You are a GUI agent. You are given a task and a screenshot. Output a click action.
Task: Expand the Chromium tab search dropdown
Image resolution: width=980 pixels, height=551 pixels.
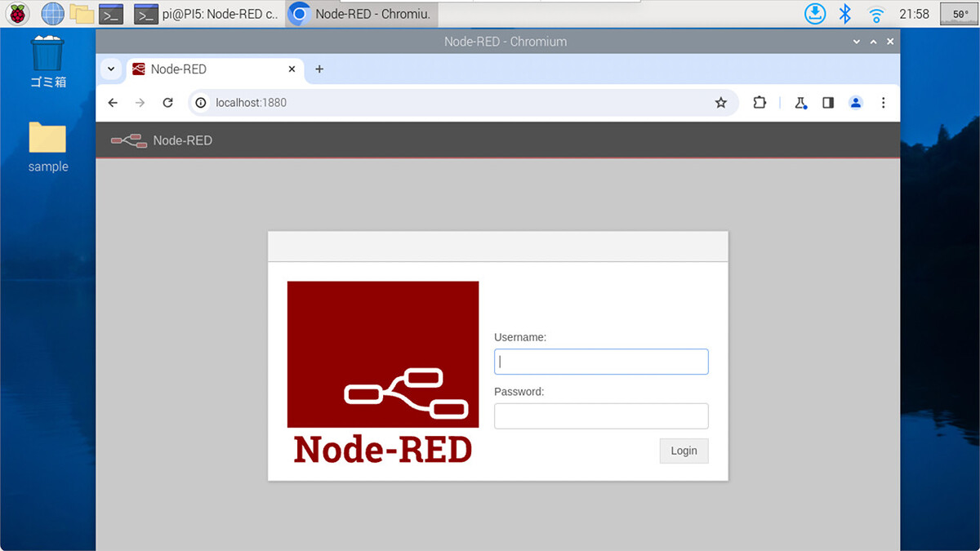point(111,69)
